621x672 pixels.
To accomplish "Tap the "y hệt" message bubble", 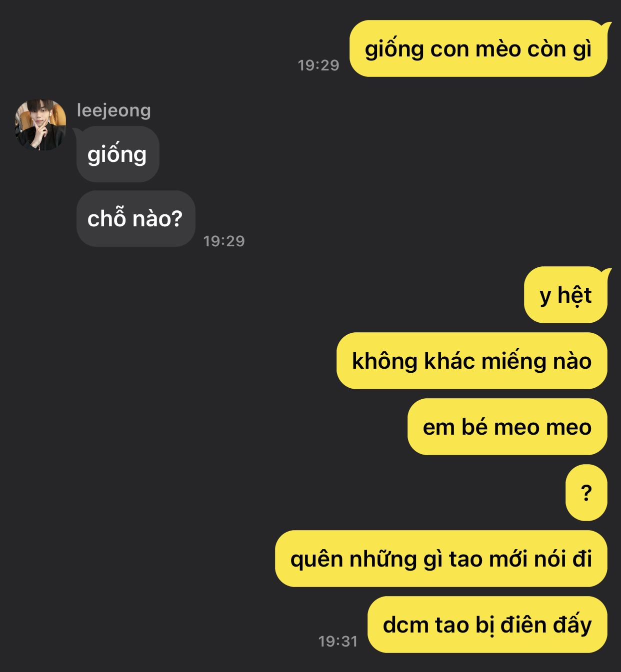I will coord(565,295).
